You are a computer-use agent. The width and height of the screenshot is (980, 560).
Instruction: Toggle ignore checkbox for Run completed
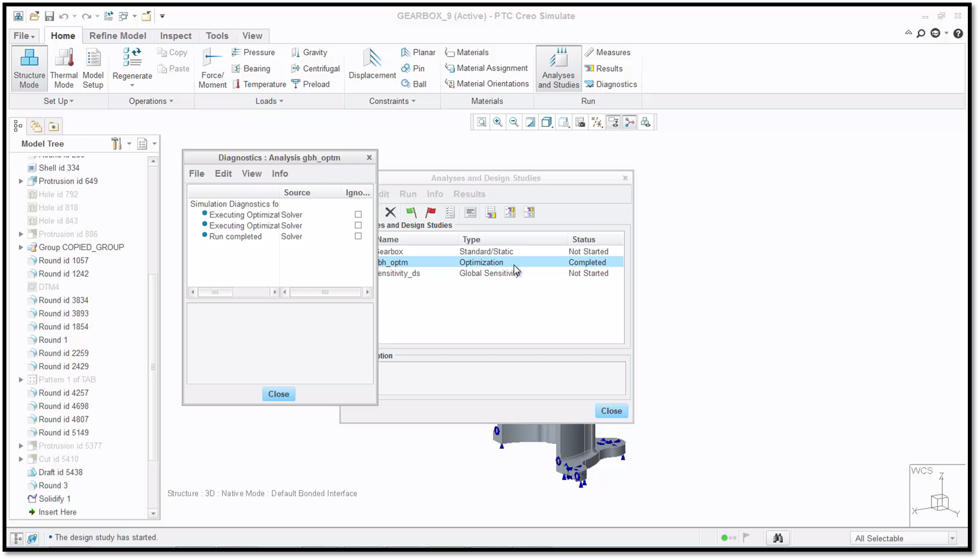(x=358, y=237)
